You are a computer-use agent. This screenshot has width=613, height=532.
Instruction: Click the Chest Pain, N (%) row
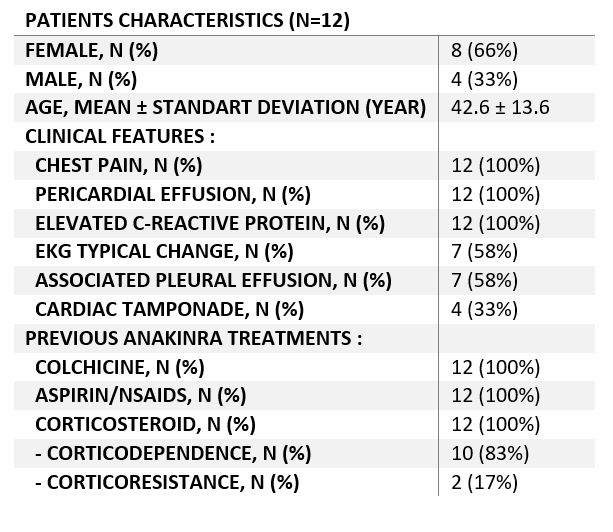pos(124,166)
